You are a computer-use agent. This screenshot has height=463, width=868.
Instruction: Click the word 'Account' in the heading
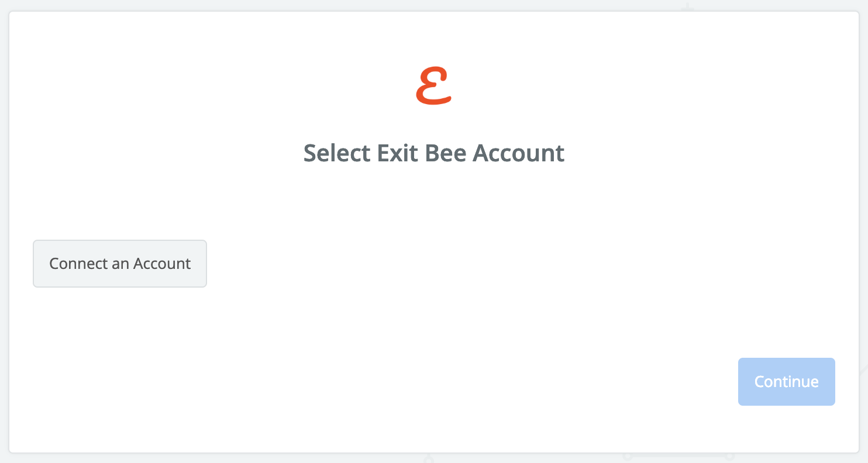pos(519,153)
